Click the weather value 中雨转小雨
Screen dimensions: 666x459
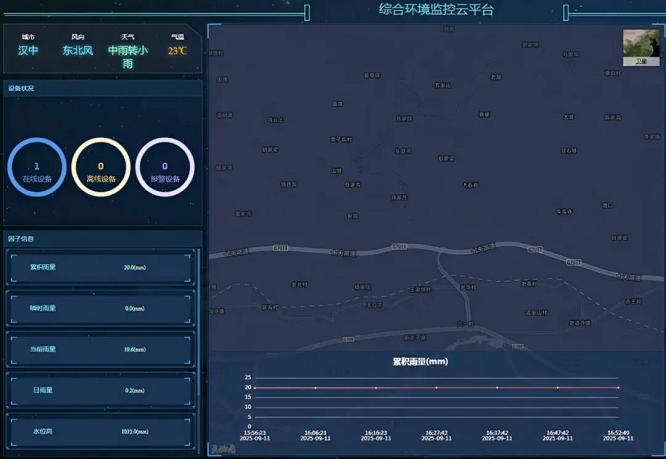coord(128,56)
